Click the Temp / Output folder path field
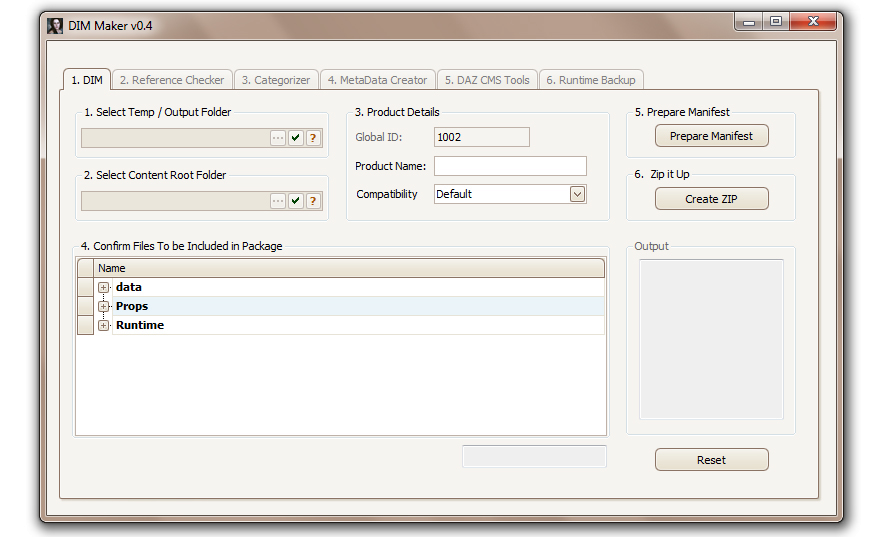886x537 pixels. (175, 138)
